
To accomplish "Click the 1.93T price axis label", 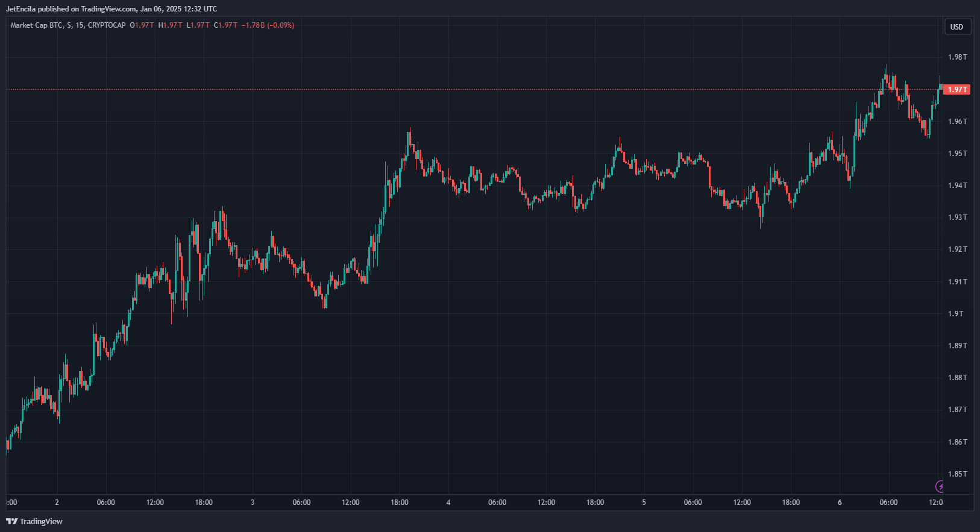I will pos(957,217).
